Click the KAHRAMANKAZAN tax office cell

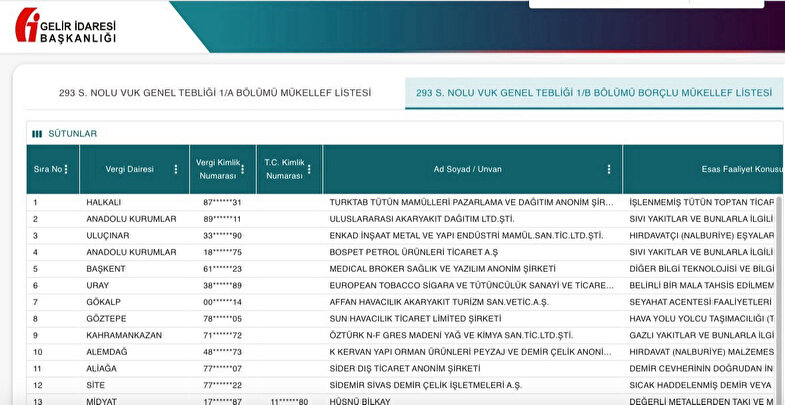coord(124,335)
